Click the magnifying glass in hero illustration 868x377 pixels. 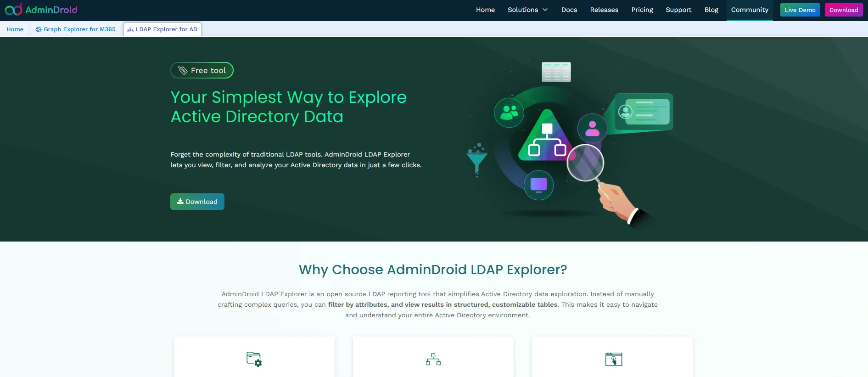click(585, 163)
